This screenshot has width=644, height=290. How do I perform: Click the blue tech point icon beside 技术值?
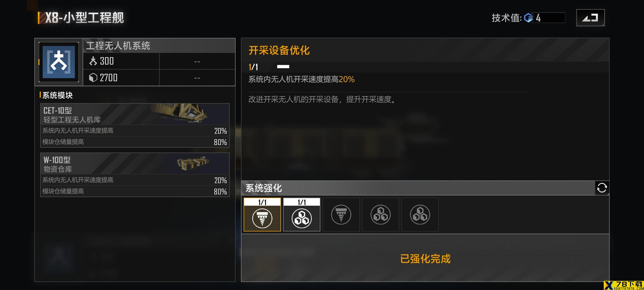click(x=529, y=18)
